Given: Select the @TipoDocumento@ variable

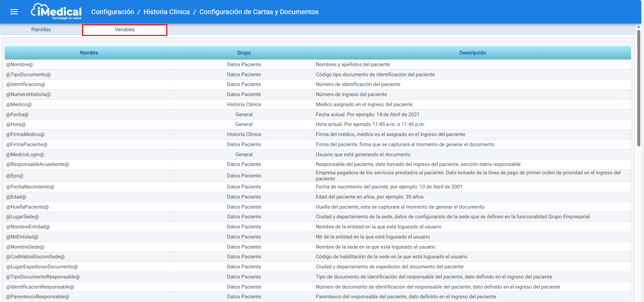Looking at the screenshot, I should (x=29, y=75).
